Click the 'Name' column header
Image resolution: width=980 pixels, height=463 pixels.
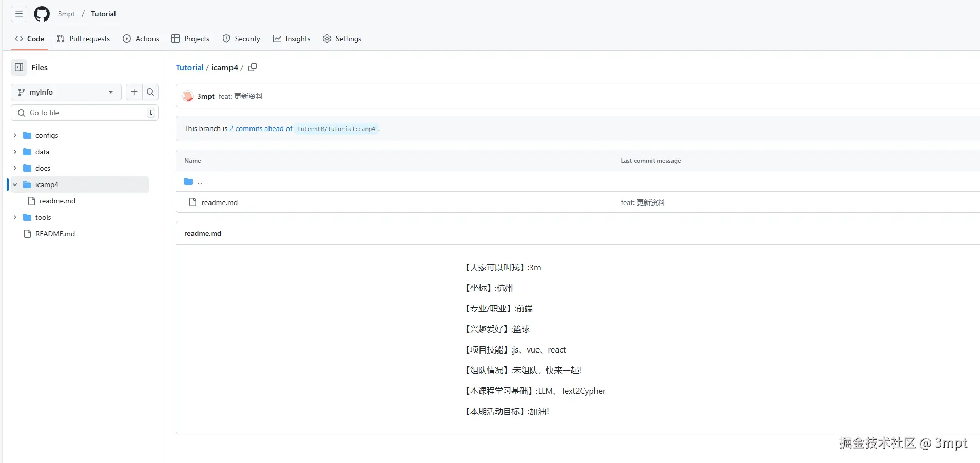coord(193,161)
